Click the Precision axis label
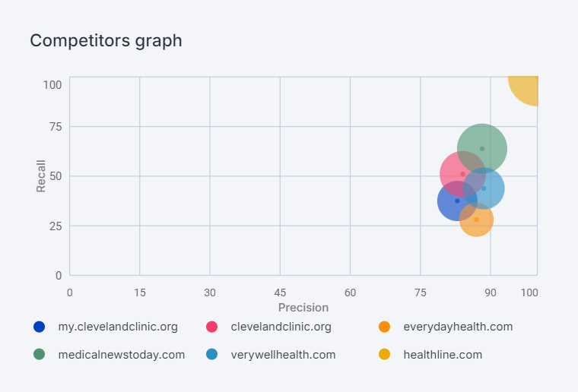 (x=303, y=308)
